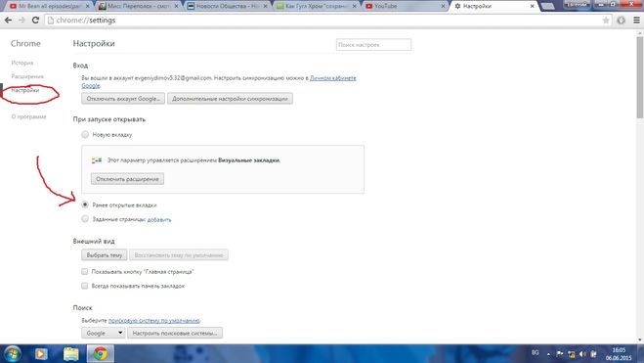Launch media player from taskbar
The height and width of the screenshot is (363, 644).
tap(41, 353)
